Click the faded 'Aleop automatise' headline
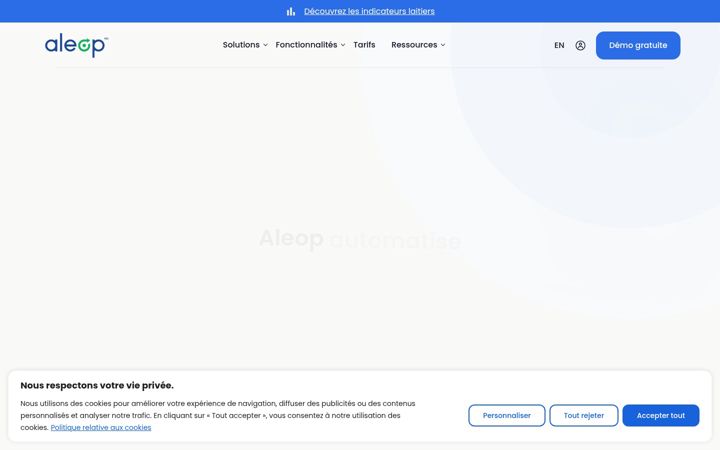The width and height of the screenshot is (720, 450). coord(360,239)
